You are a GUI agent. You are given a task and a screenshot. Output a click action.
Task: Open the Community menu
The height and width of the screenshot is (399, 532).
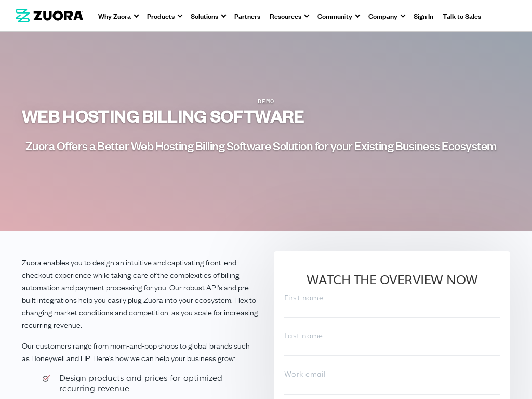click(x=335, y=16)
